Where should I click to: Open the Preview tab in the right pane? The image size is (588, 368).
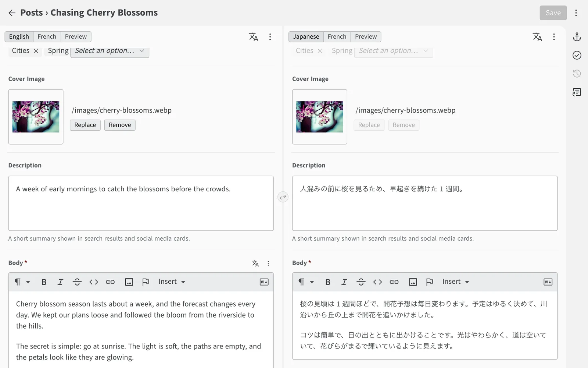366,37
